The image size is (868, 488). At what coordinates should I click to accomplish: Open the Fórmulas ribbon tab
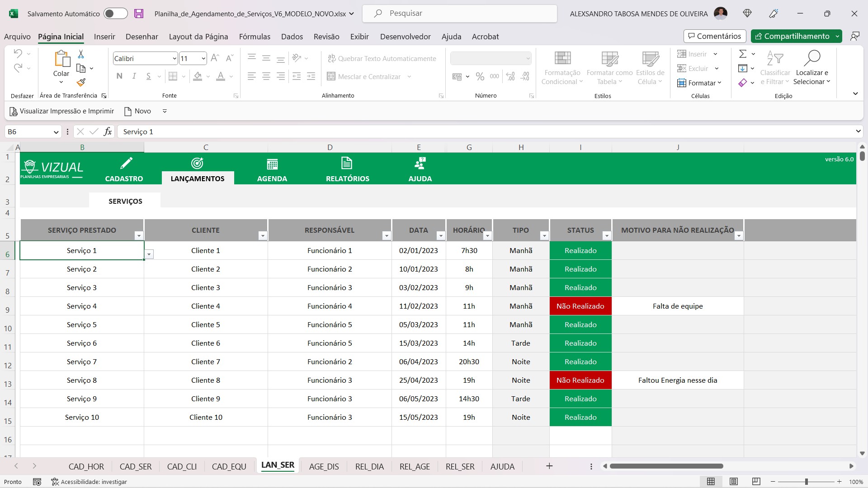pos(255,37)
